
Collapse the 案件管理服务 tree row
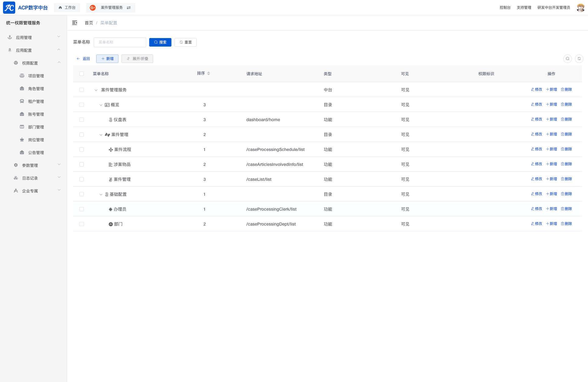click(96, 90)
